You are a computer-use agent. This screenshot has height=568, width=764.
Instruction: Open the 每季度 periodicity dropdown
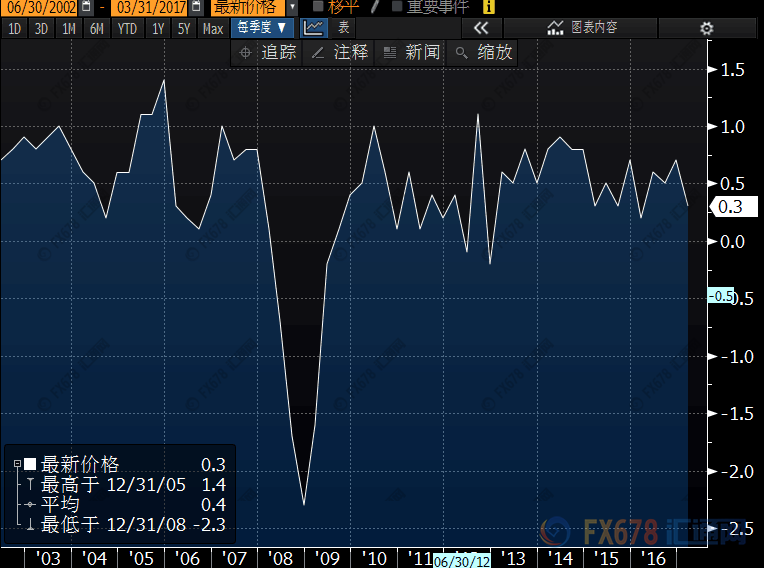pyautogui.click(x=262, y=28)
